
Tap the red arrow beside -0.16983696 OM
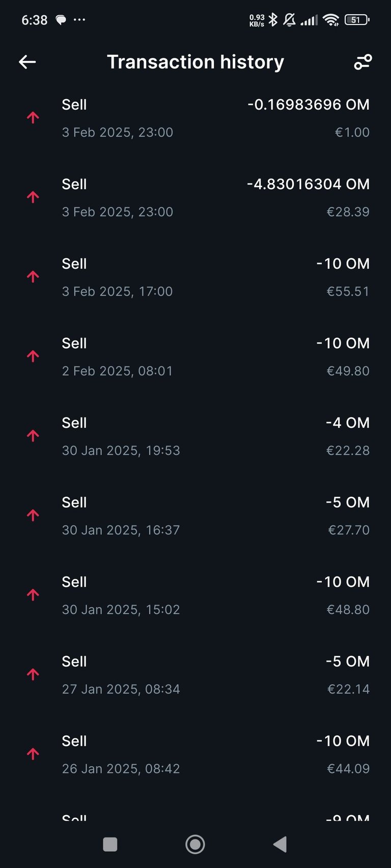[x=33, y=117]
